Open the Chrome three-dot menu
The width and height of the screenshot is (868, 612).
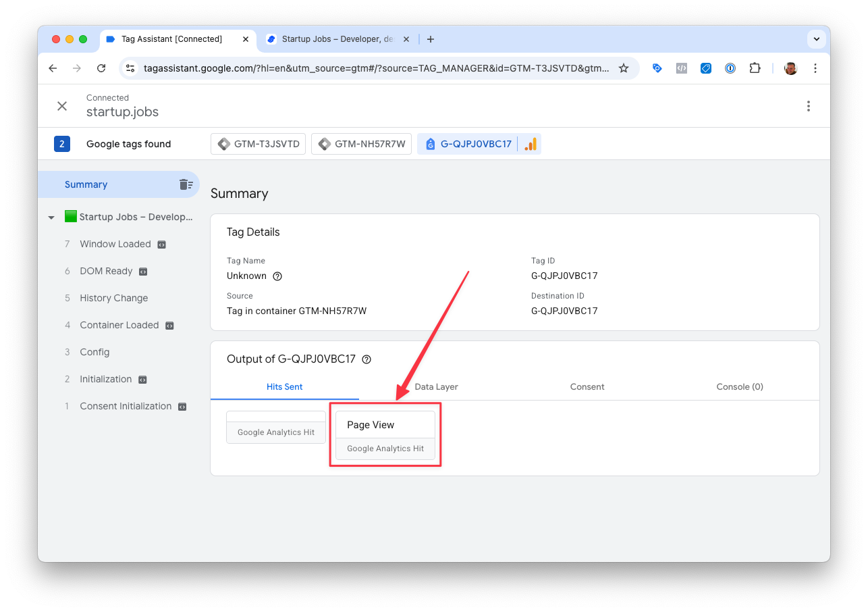coord(815,68)
